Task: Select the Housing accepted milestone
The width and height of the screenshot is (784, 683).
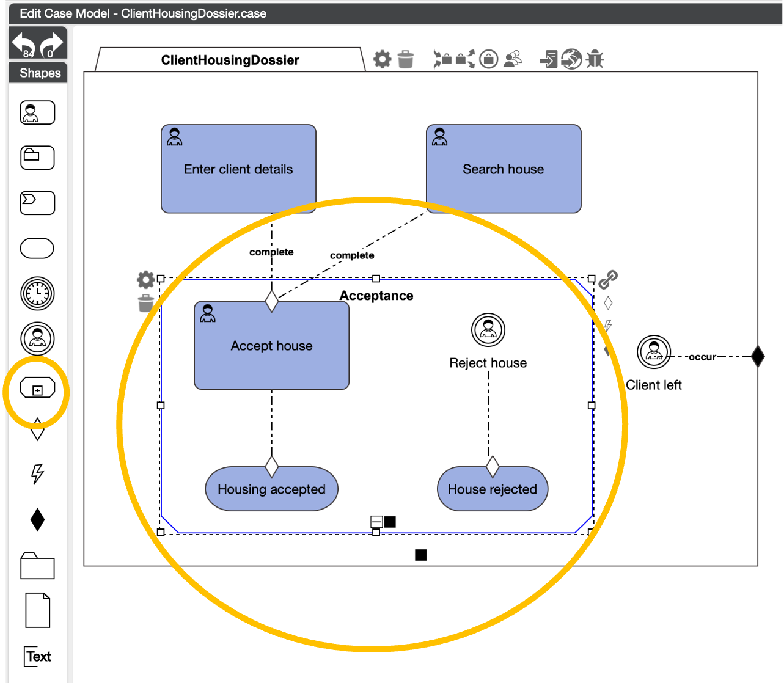Action: coord(271,489)
